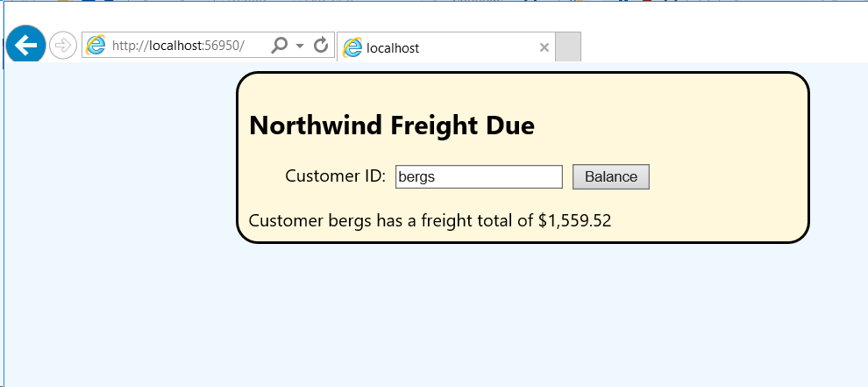Open the address bar autocomplete dropdown arrow
This screenshot has height=387, width=868.
tap(300, 46)
